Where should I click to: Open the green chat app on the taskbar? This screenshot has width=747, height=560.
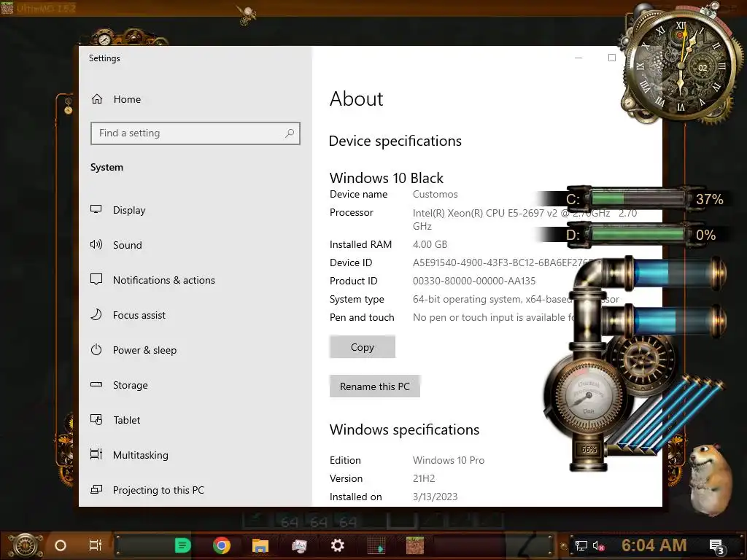(x=182, y=545)
